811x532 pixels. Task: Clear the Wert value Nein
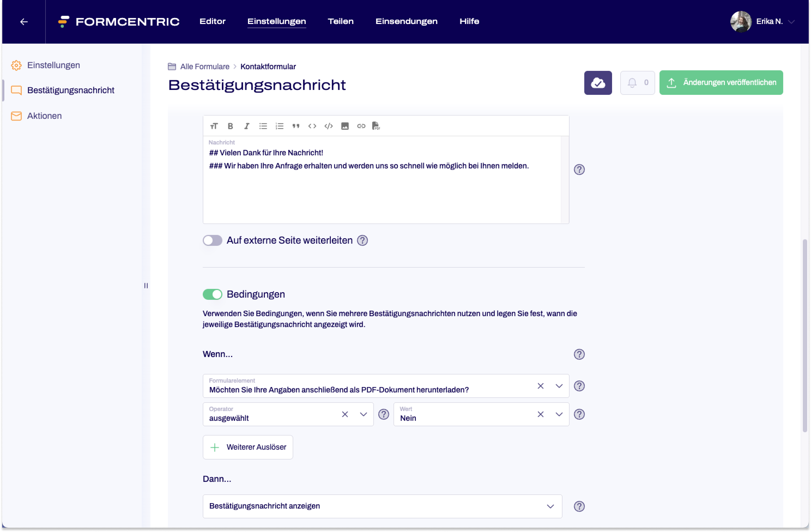[541, 415]
